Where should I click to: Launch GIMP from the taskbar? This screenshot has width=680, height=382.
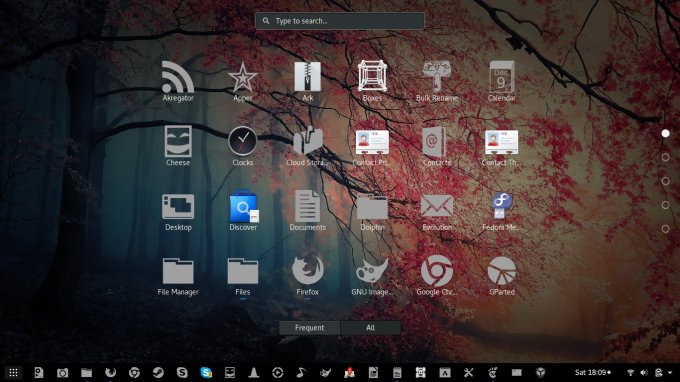coord(325,372)
